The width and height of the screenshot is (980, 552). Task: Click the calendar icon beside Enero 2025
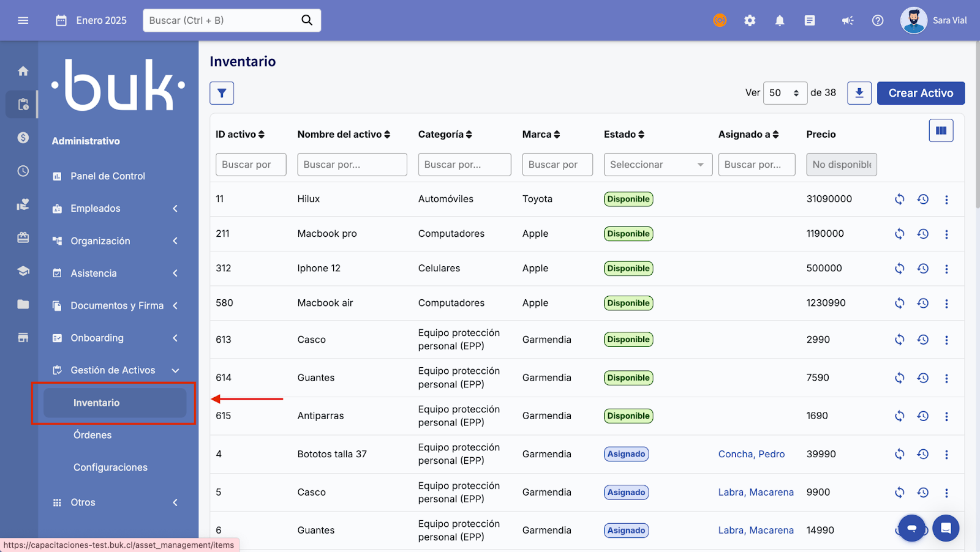click(x=61, y=20)
